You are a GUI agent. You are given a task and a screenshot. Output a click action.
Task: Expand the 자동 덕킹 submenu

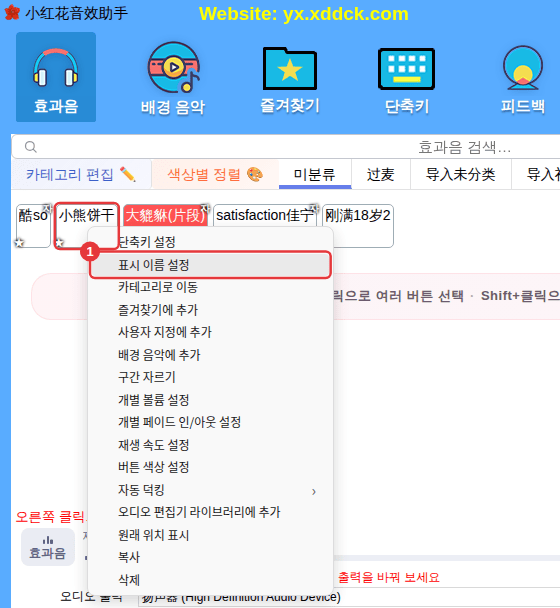point(210,490)
